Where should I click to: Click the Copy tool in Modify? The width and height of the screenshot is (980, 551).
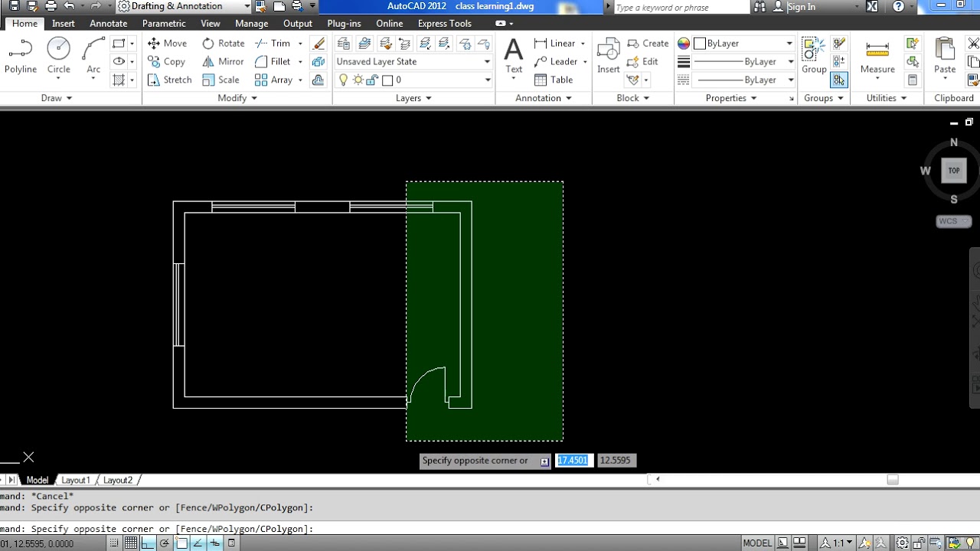coord(166,62)
